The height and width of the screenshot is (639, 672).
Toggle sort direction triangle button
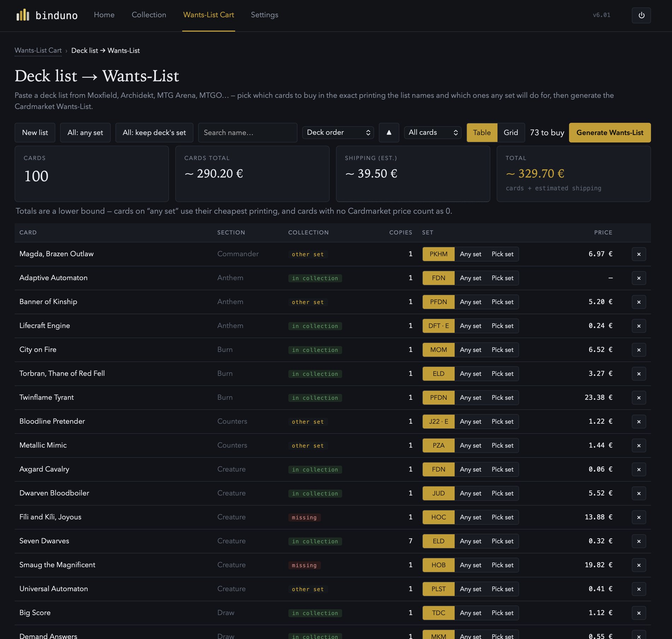point(389,133)
